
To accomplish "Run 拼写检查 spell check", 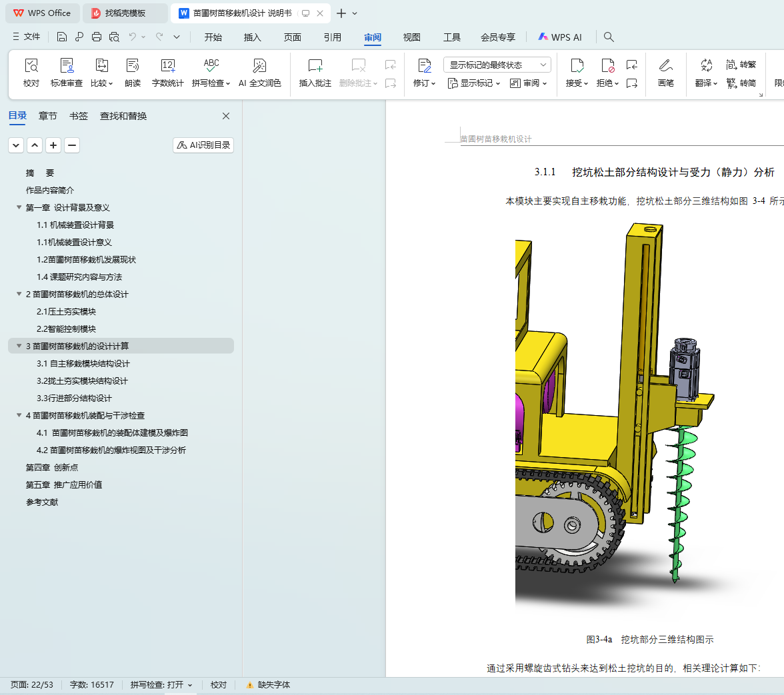I will coord(211,73).
